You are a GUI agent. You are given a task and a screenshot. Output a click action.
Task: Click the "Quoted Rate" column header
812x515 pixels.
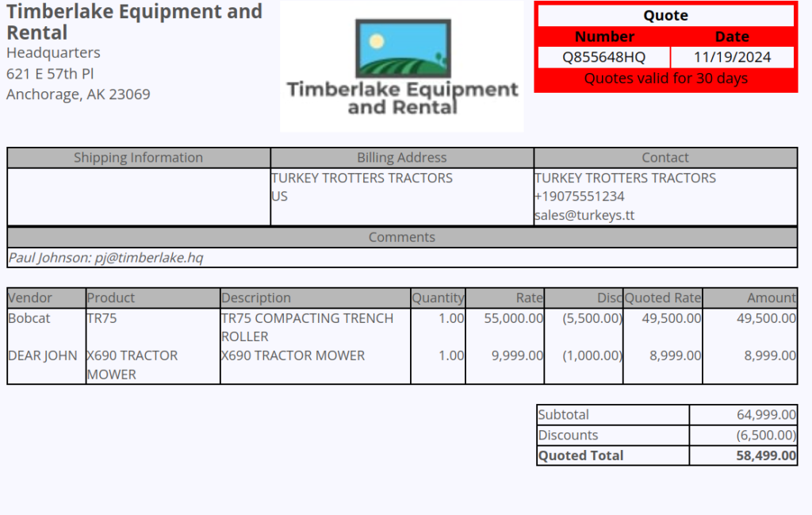click(x=663, y=298)
